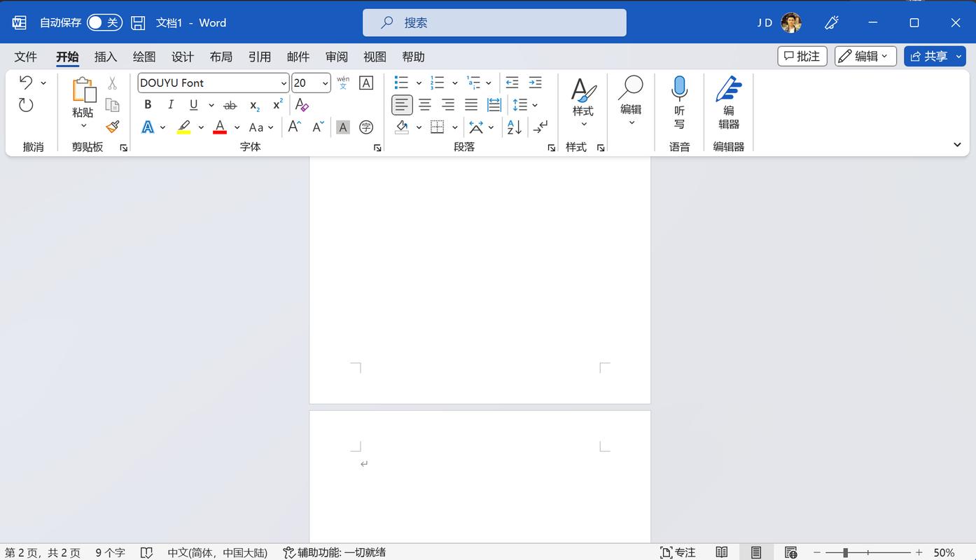Click the 共享 (Share) button
This screenshot has width=976, height=560.
tap(935, 56)
